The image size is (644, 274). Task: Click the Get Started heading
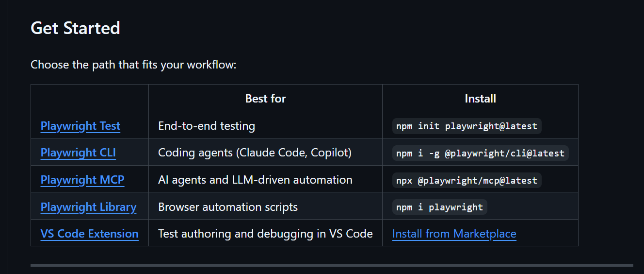pos(75,28)
